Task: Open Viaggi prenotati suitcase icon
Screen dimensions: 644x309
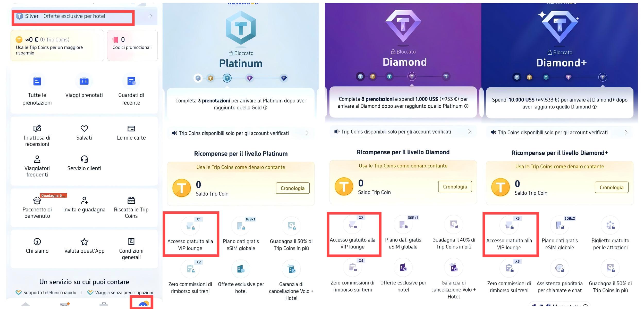Action: click(x=84, y=81)
